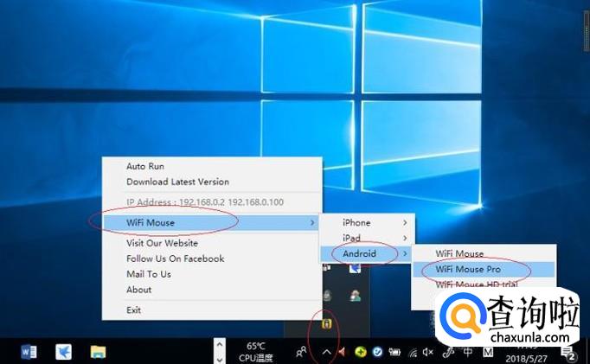Click the WiFi Mouse entry in the main context menu

(212, 222)
